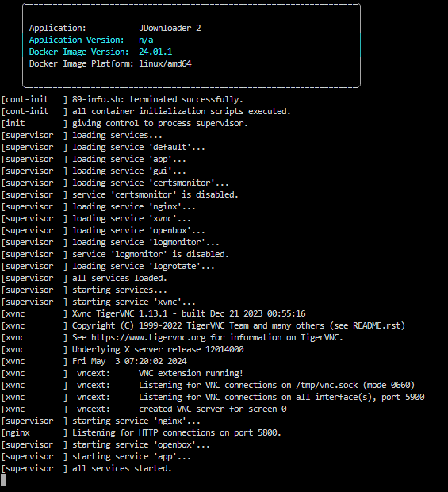Click the loading service 'openbox' line
Screen dimensions: 448x492
coord(103,231)
